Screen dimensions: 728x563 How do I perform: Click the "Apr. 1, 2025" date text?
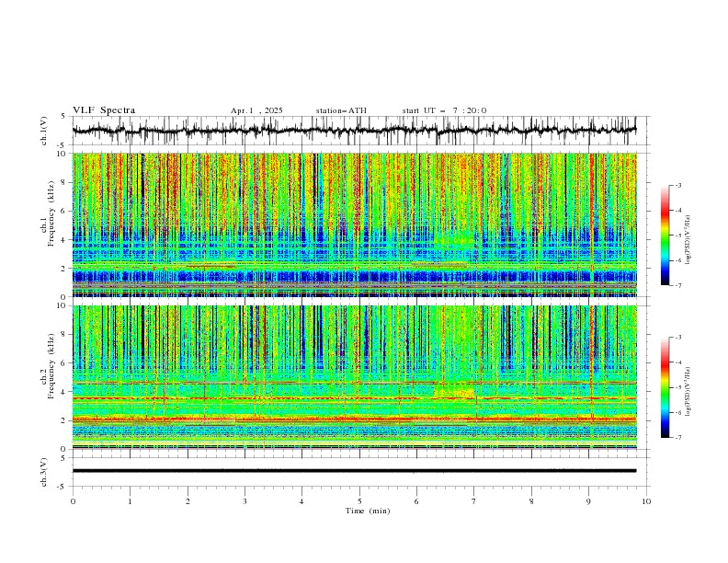tap(256, 110)
